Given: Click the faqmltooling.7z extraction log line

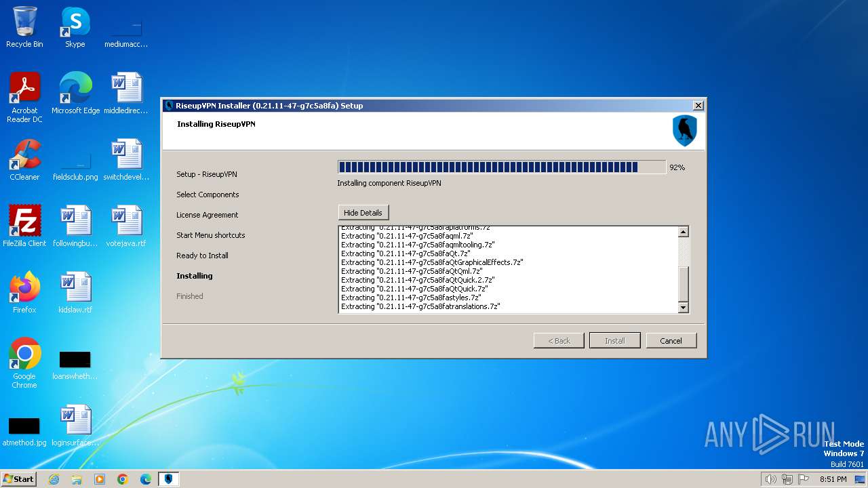Looking at the screenshot, I should point(418,245).
